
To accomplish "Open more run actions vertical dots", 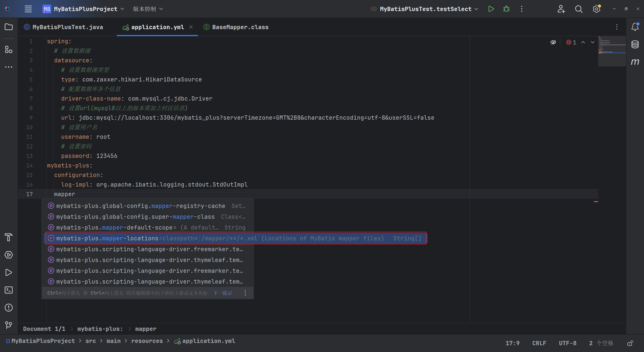I will coord(522,9).
